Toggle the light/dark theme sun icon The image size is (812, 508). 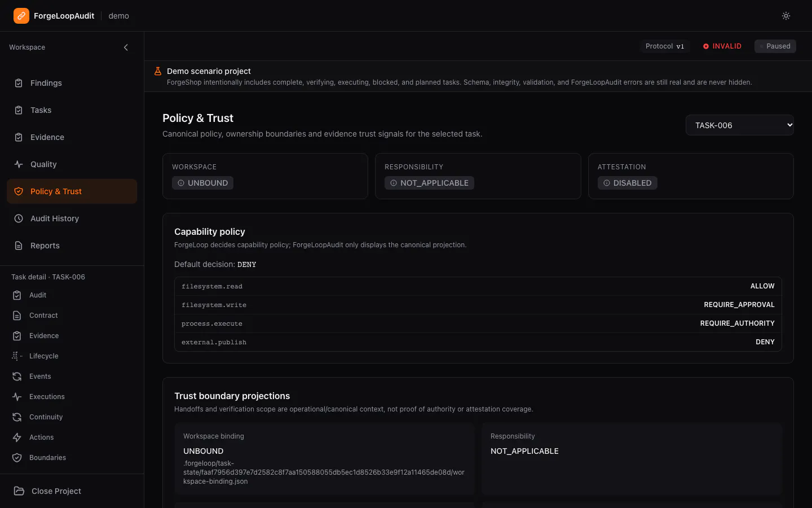coord(786,16)
